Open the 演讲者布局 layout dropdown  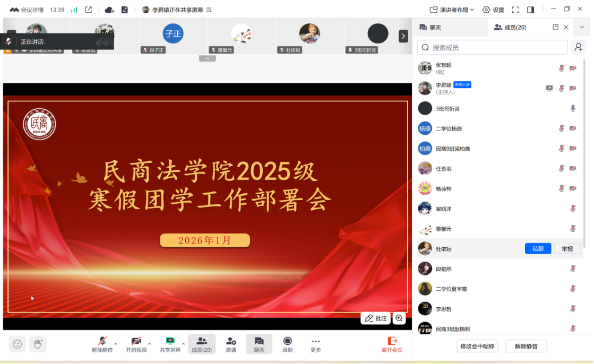(x=451, y=10)
